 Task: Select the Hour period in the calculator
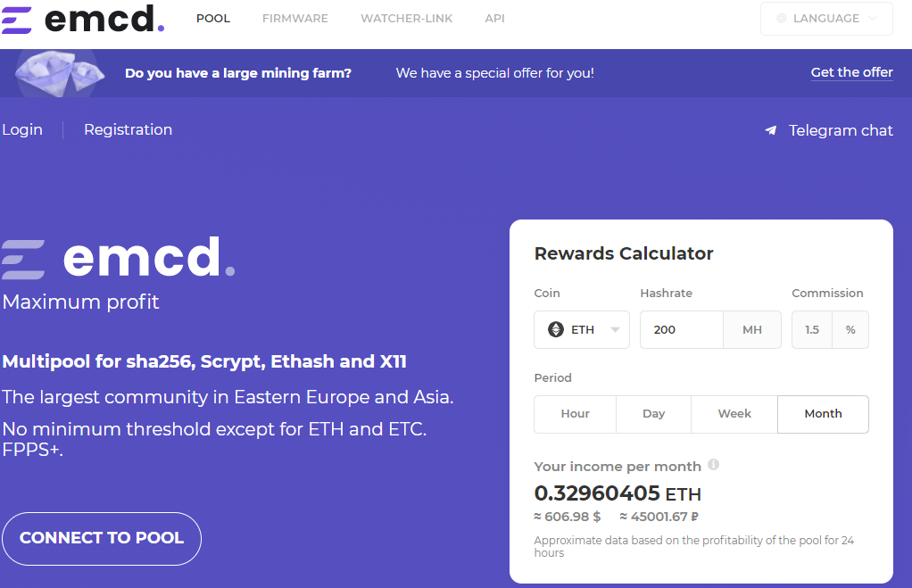(x=575, y=413)
